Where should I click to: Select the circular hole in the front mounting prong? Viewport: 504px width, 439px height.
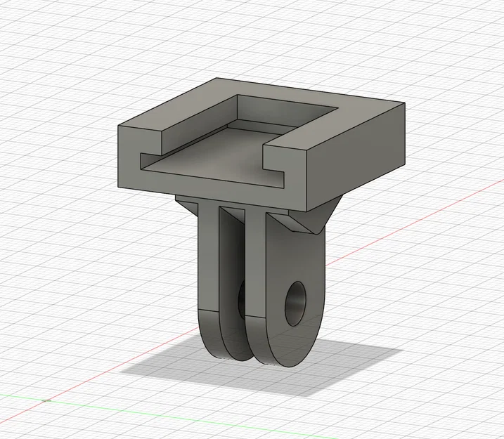point(295,304)
